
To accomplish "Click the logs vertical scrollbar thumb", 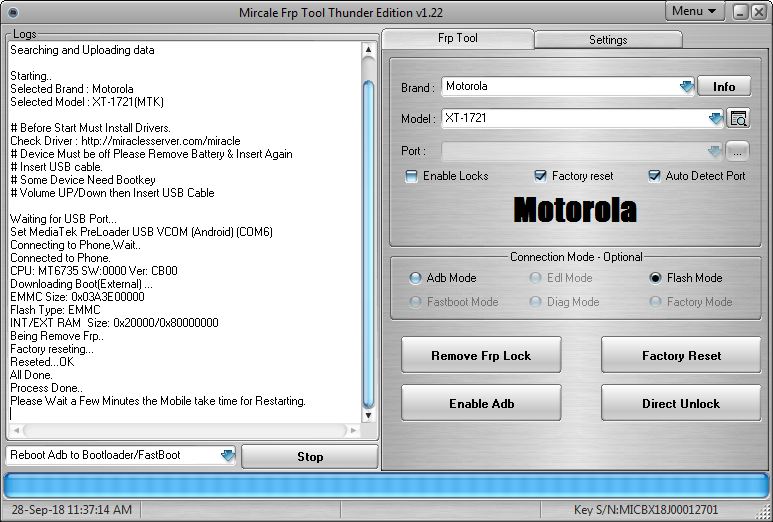I will coord(368,244).
